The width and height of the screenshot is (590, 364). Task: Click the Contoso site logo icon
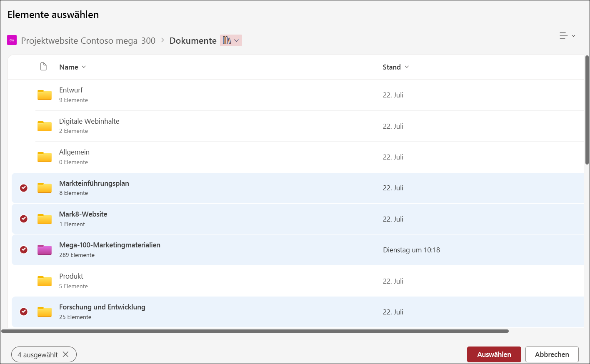pyautogui.click(x=12, y=40)
